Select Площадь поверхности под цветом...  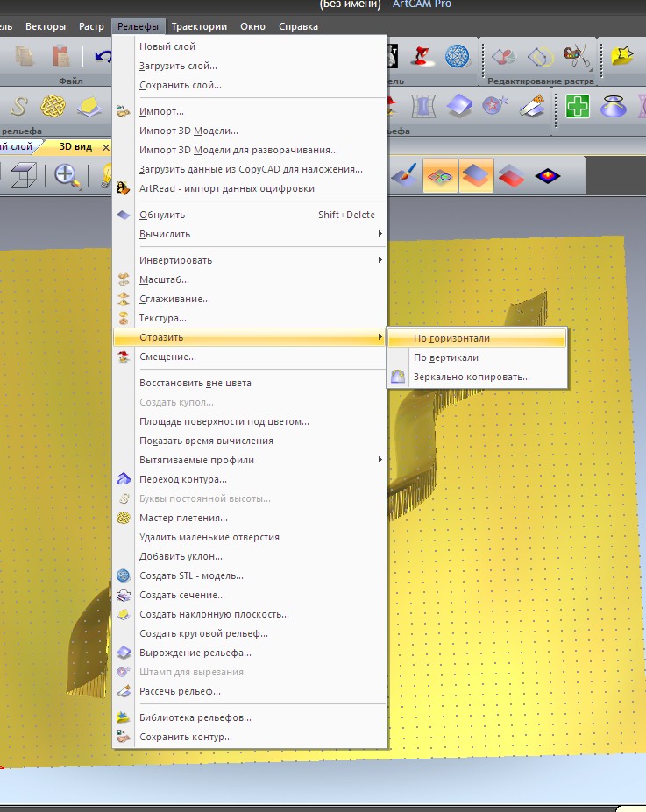(250, 421)
